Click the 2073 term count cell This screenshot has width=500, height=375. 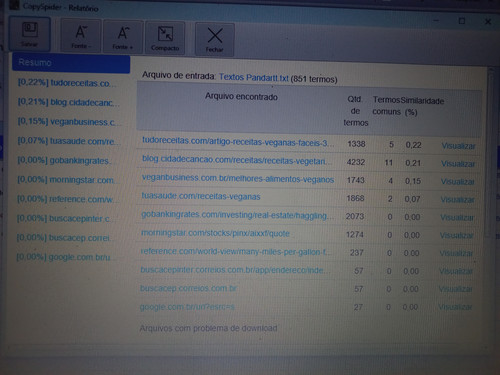tap(355, 216)
